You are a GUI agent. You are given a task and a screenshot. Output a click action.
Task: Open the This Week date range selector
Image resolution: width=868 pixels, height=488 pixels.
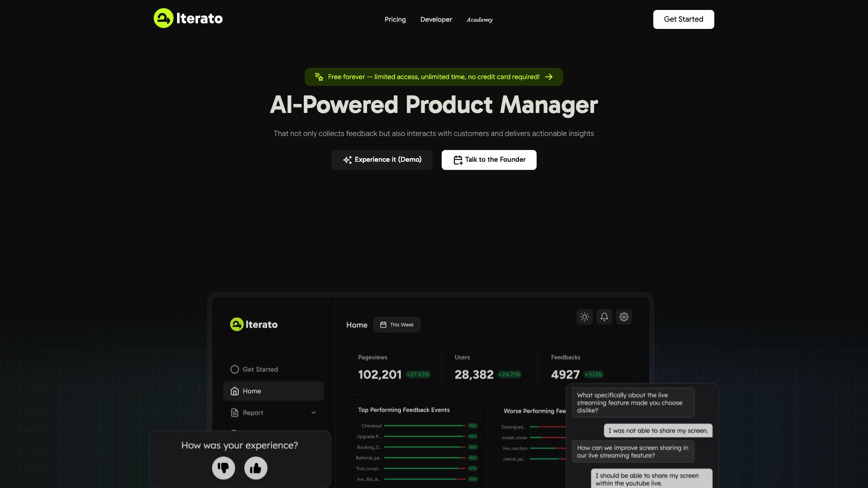(397, 324)
